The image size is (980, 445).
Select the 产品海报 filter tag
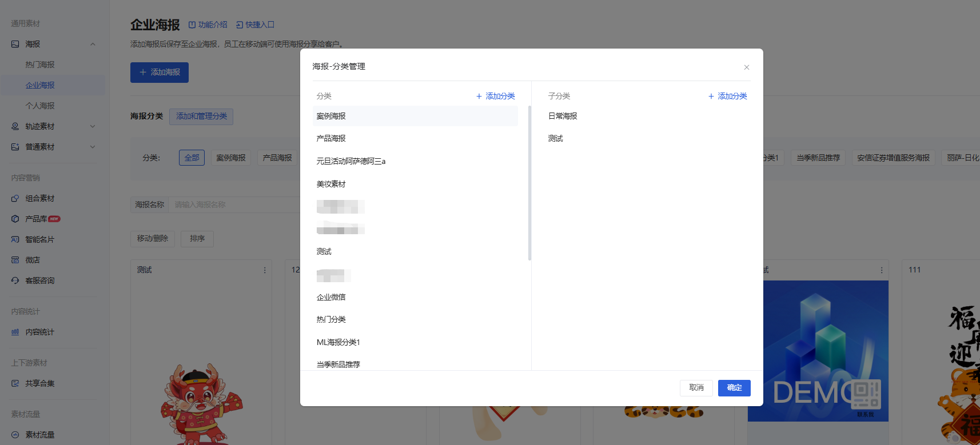[x=277, y=158]
